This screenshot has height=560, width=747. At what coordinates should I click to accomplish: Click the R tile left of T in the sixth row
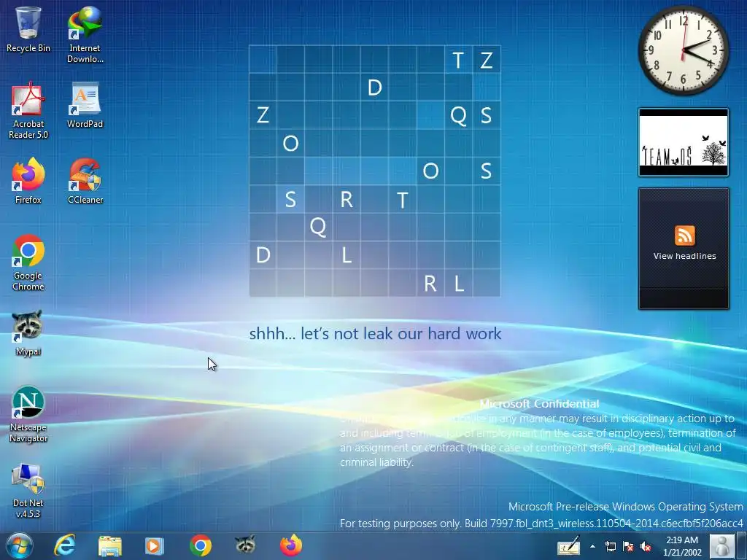pos(347,199)
